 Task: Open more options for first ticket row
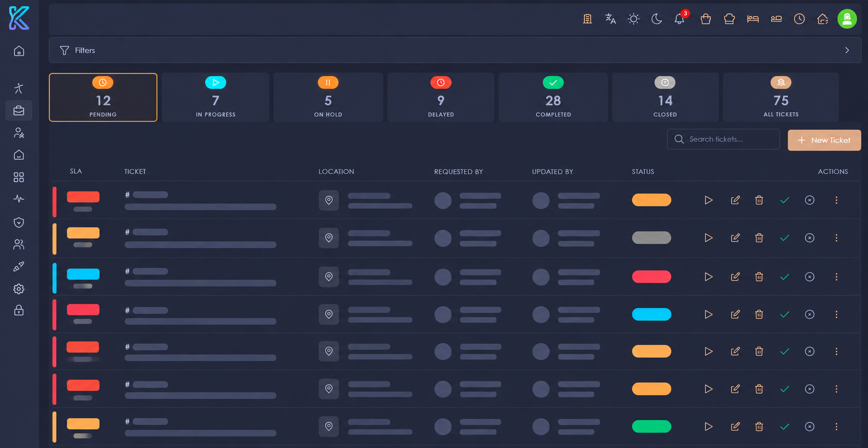click(836, 200)
